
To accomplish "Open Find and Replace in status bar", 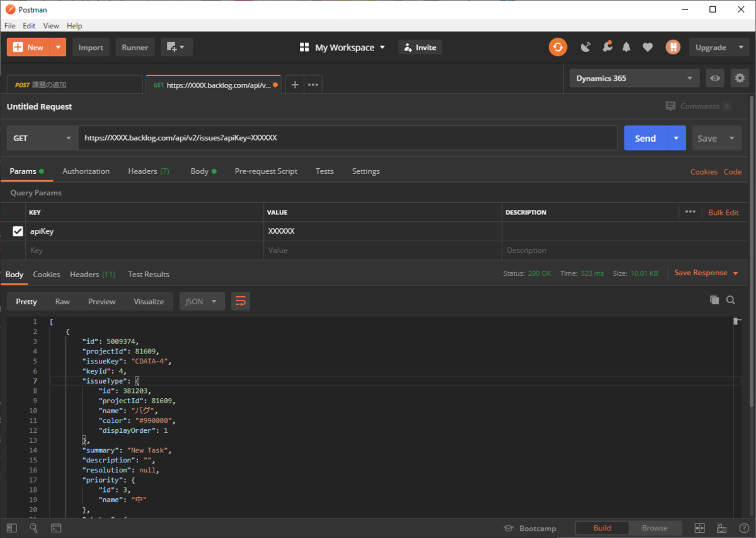I will coord(34,528).
